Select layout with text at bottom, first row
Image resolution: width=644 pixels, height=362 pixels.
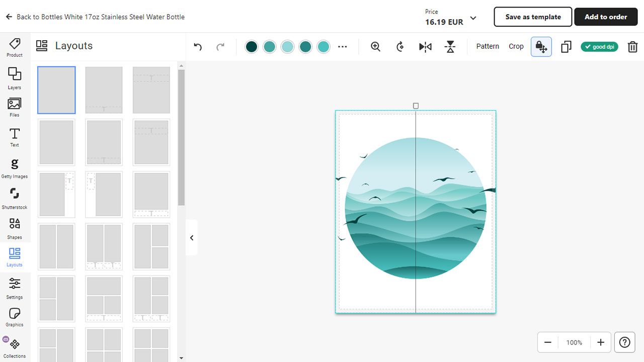point(104,90)
